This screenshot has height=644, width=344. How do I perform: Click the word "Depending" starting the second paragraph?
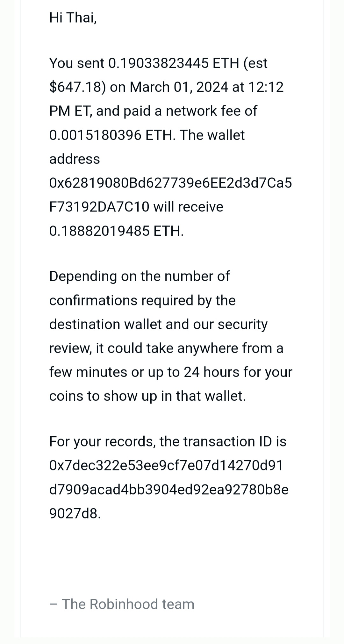(83, 276)
